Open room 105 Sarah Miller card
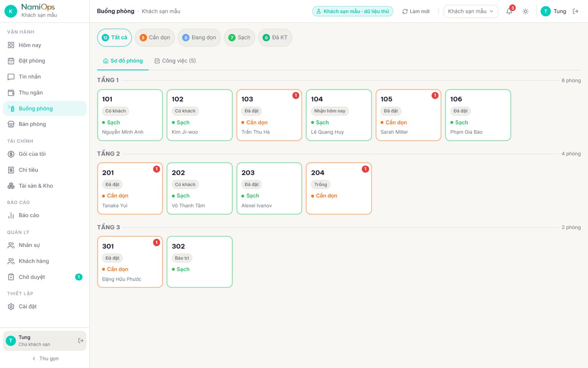Viewport: 588px width, 368px height. click(x=408, y=115)
